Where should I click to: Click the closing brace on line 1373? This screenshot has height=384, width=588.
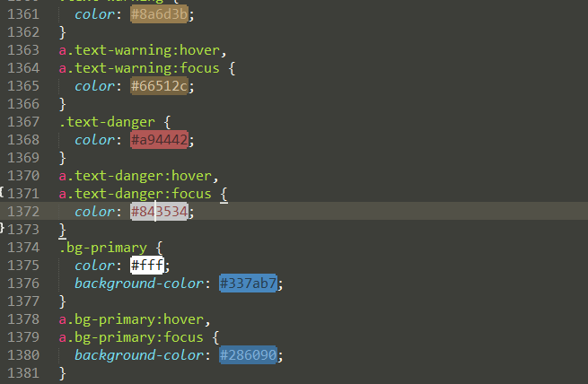[x=63, y=230]
